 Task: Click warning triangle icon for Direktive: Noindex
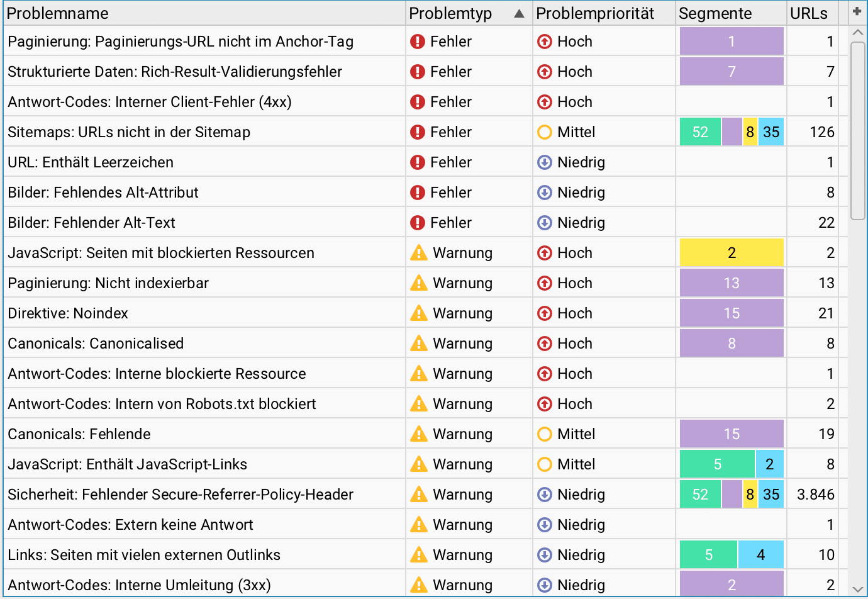tap(419, 313)
